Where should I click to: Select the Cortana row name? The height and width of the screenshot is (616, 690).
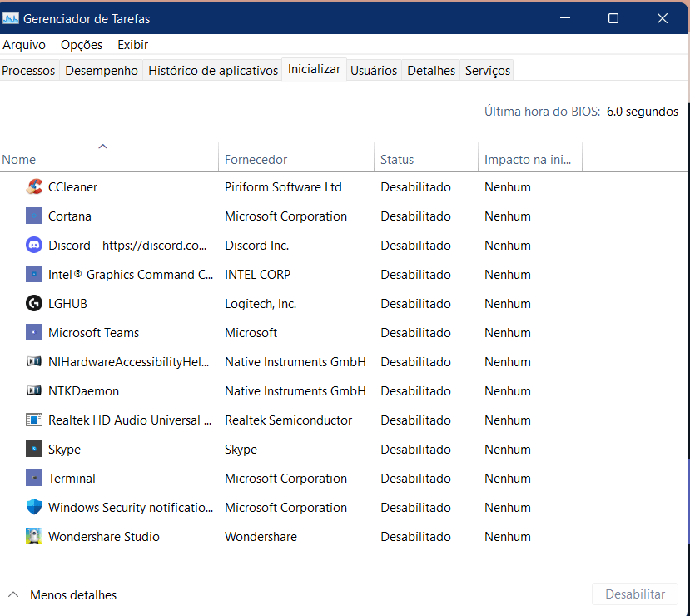click(70, 216)
